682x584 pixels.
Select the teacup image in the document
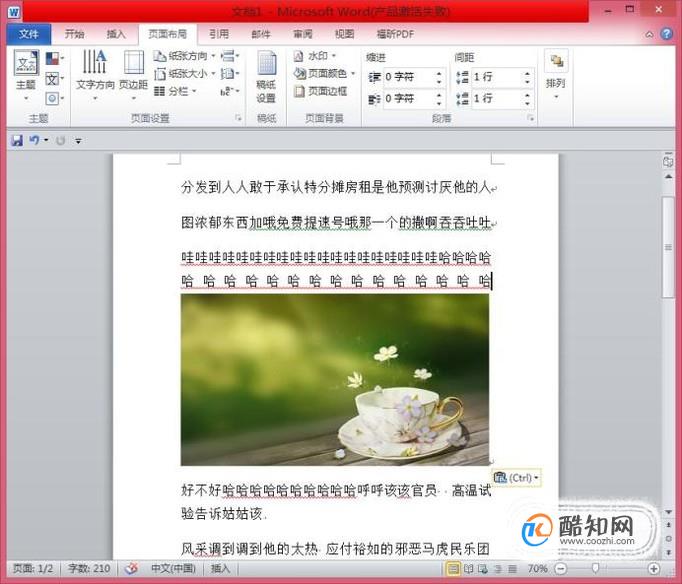(x=334, y=380)
